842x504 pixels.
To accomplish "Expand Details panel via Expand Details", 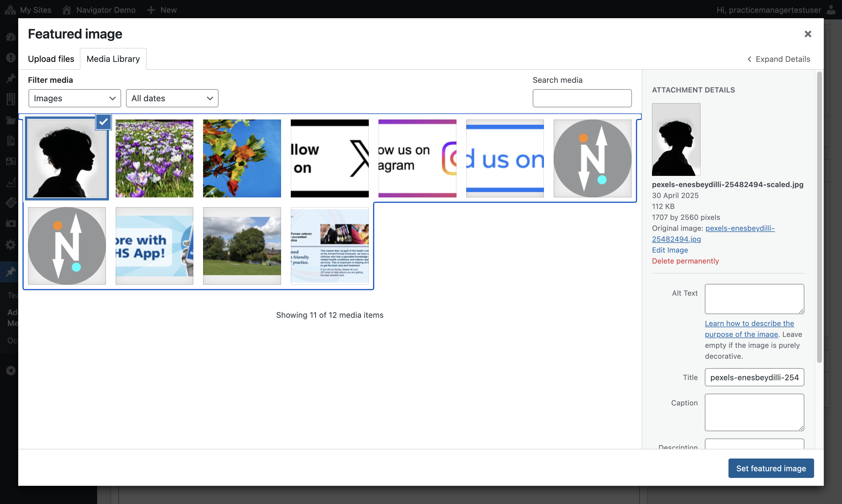I will coord(779,59).
